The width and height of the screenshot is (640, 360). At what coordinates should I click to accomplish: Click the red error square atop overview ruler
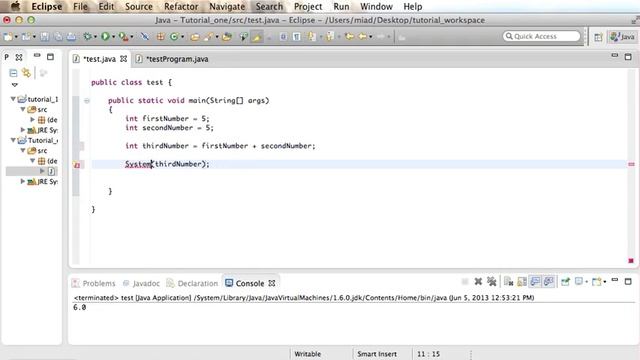pyautogui.click(x=631, y=260)
